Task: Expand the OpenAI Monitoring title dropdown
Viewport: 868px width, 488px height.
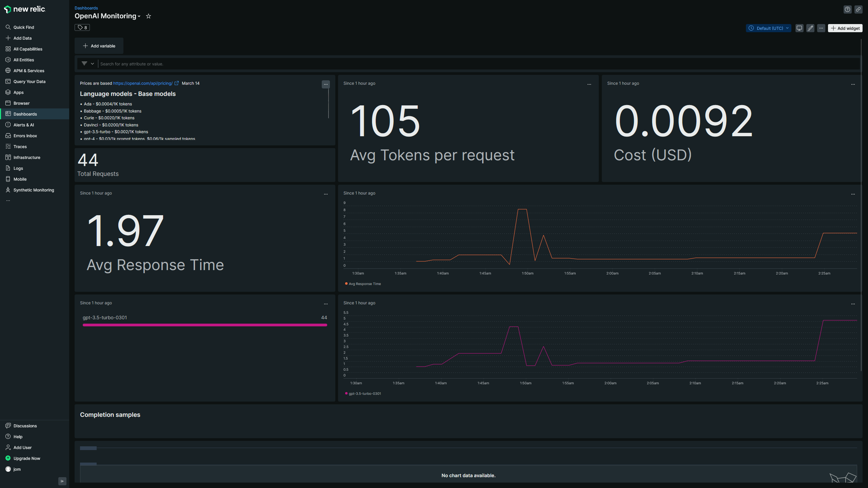Action: pos(139,16)
